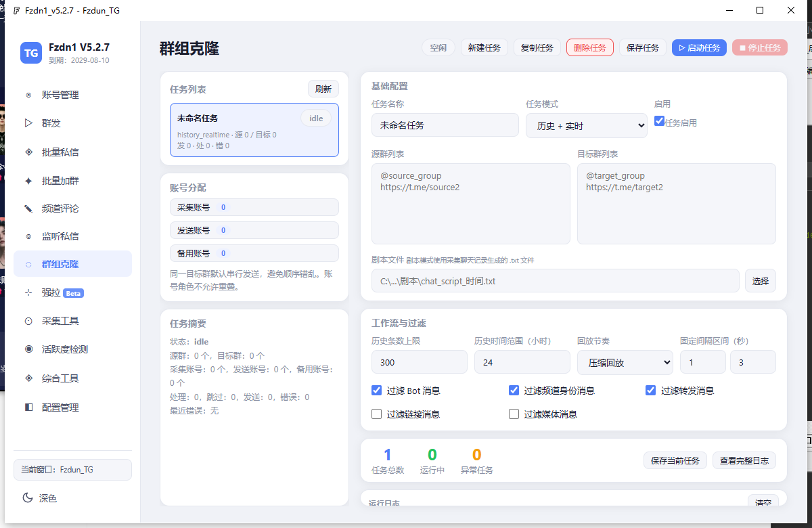Switch to 频道评论 in sidebar
812x528 pixels.
tap(72, 208)
